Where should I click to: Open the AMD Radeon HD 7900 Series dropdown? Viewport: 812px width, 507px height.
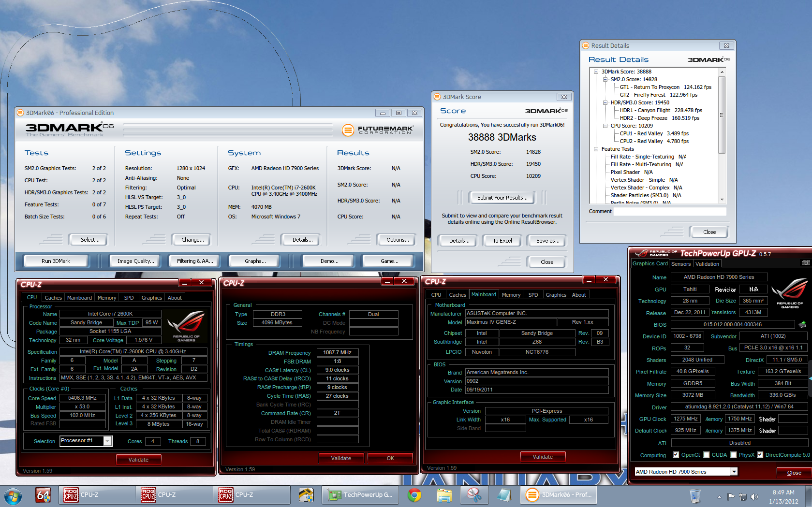coord(734,472)
